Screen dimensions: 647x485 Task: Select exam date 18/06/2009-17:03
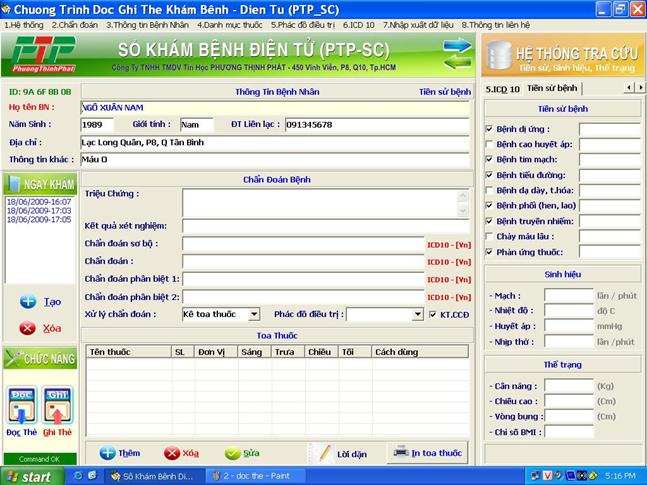point(39,211)
